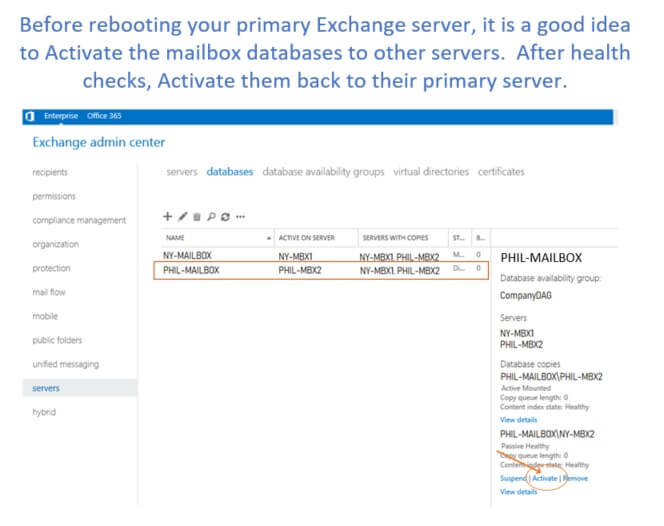Click PHIL-MAILBOX heading in details pane

coord(541,257)
